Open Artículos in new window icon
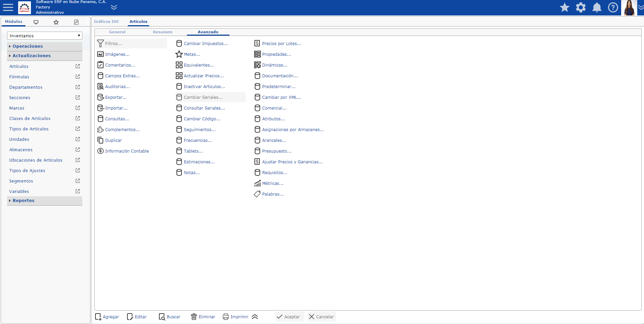This screenshot has width=644, height=324. tap(78, 66)
